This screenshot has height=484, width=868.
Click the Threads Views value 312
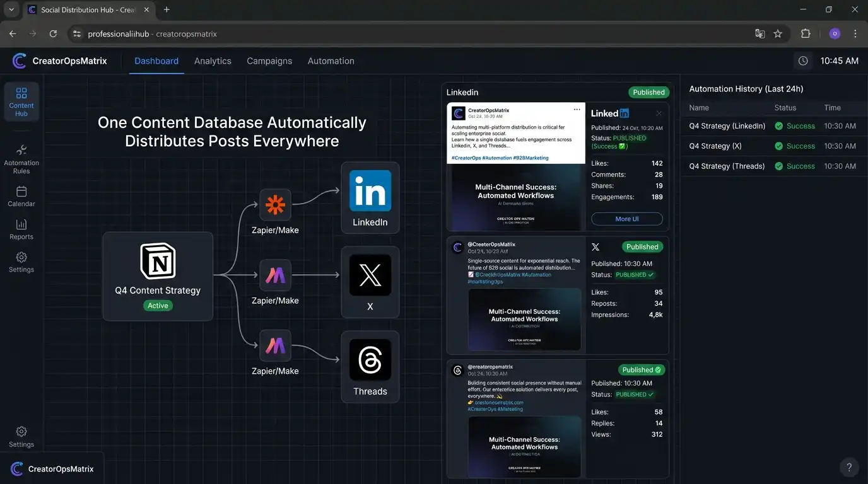point(657,435)
